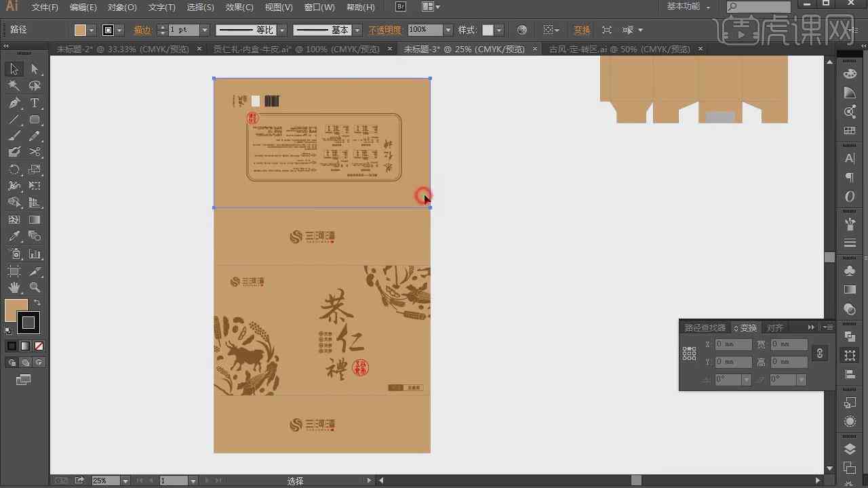Select the Paintbrush tool

(14, 136)
